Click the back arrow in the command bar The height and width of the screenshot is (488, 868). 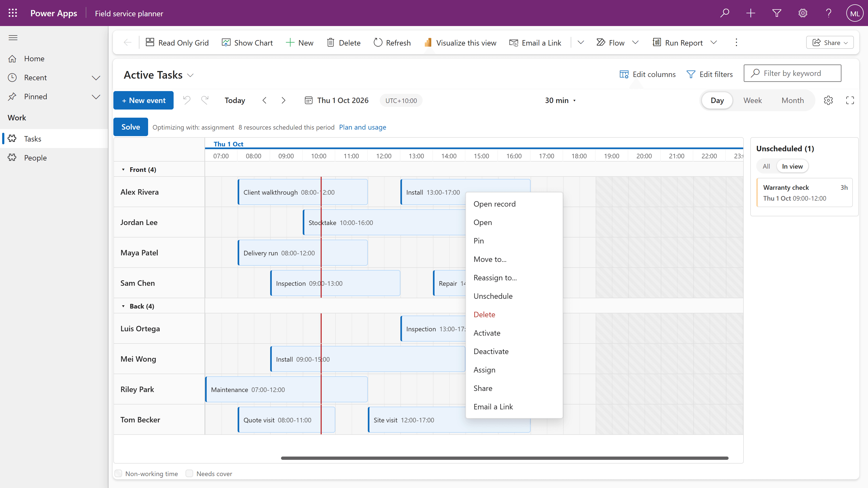click(x=127, y=43)
